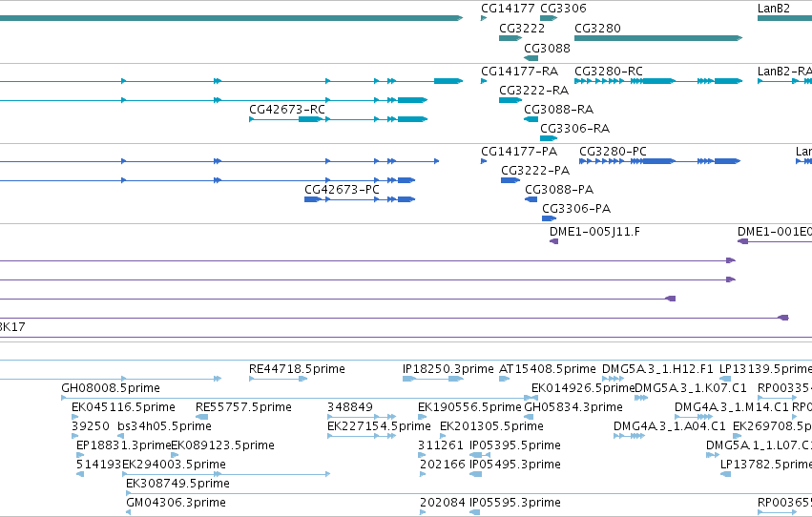Click the 39250 feature label

91,427
